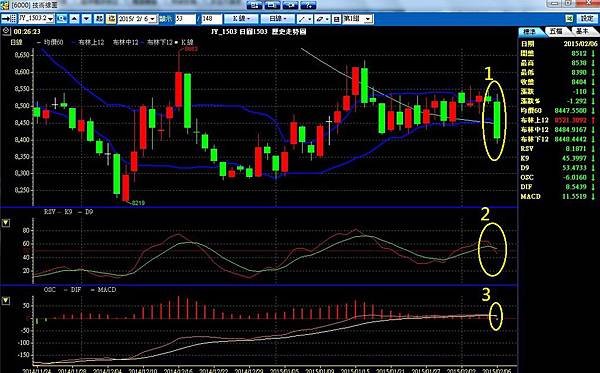Viewport: 600px width, 373px height.
Task: Open the 日線 period button menu
Action: [278, 18]
